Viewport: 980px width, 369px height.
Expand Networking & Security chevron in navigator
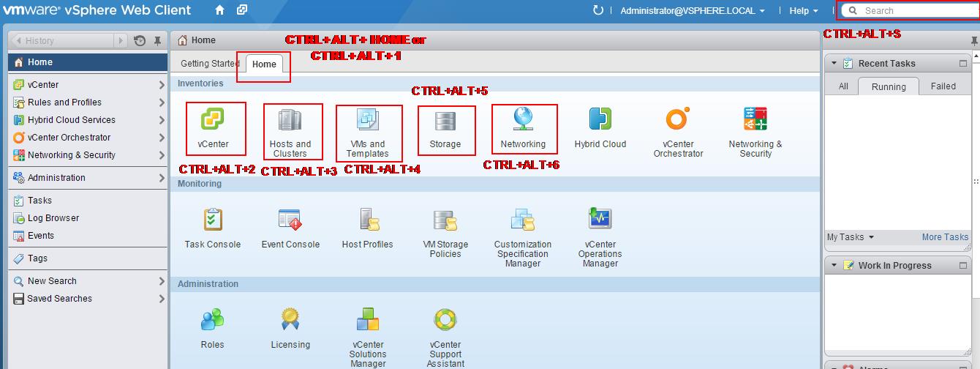[162, 155]
